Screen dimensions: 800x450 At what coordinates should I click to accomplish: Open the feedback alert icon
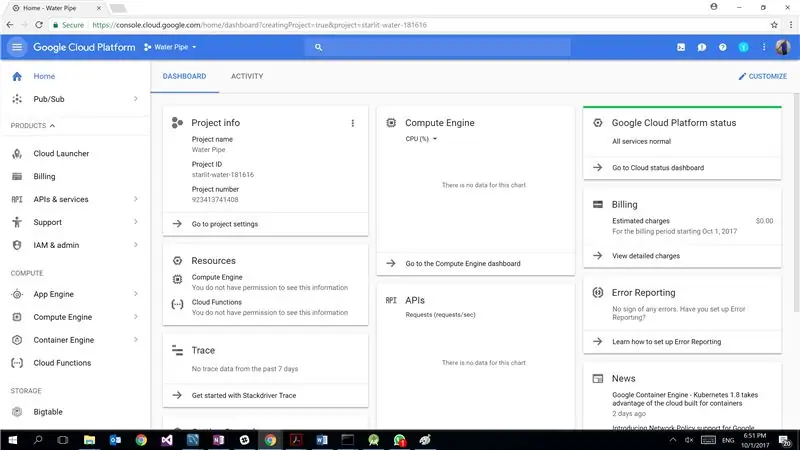[702, 47]
